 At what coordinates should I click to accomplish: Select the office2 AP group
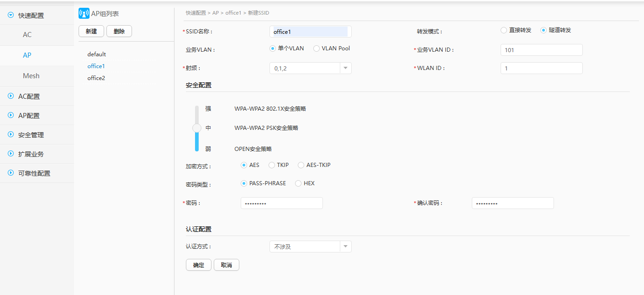point(96,78)
